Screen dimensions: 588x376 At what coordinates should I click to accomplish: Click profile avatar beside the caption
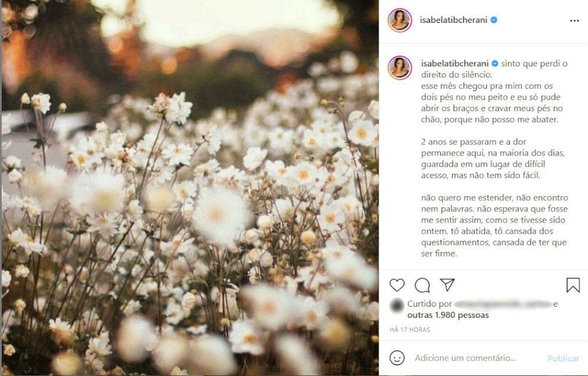tap(400, 68)
